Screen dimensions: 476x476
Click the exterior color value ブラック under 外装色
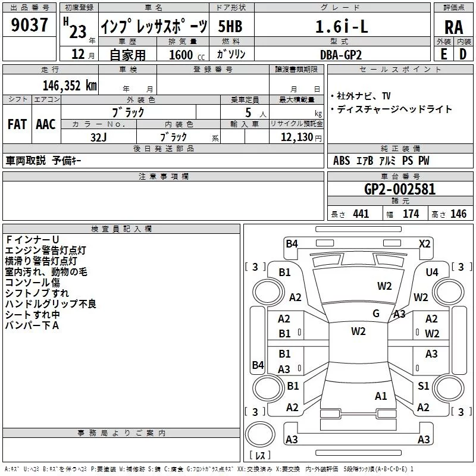128,112
